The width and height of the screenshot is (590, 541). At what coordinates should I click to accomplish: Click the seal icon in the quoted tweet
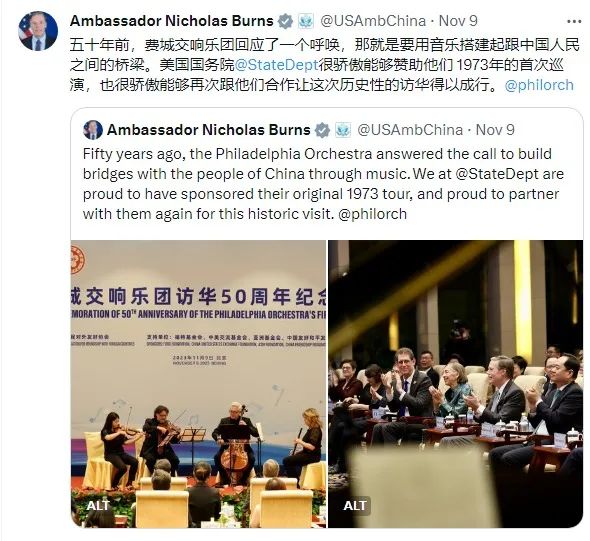[343, 130]
